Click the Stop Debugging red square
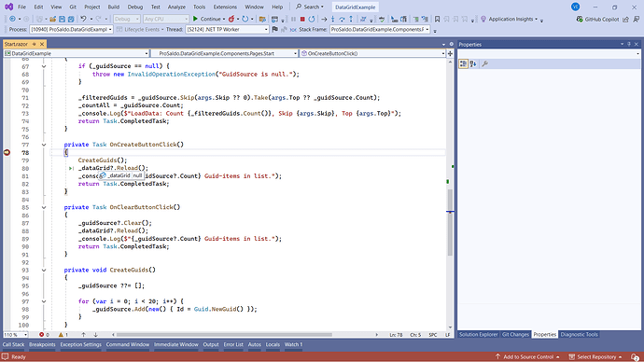Image resolution: width=644 pixels, height=362 pixels. point(302,19)
